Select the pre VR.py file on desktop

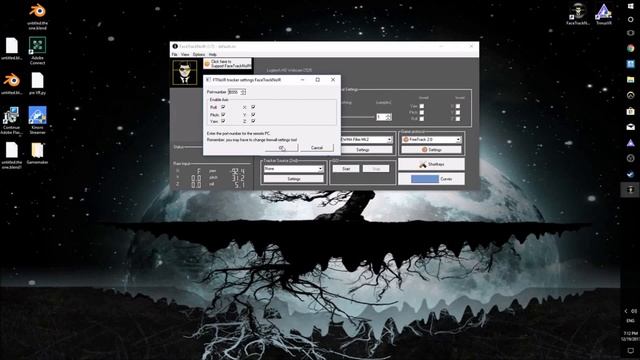[37, 83]
